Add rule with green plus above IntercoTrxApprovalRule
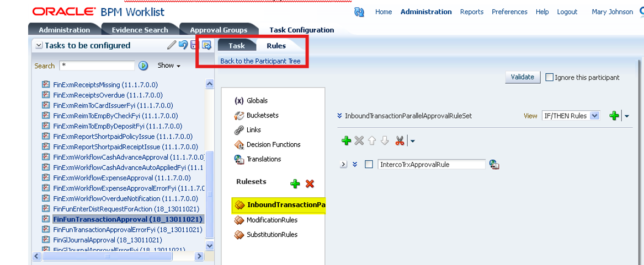 point(346,140)
